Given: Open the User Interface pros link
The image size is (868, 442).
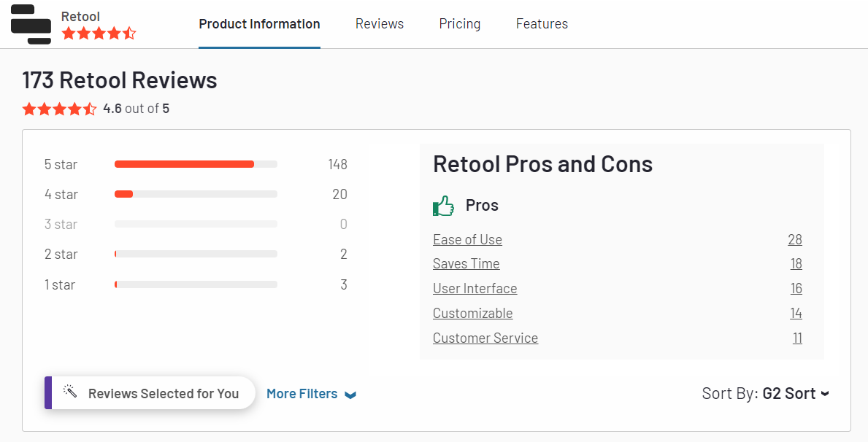Looking at the screenshot, I should click(x=475, y=289).
